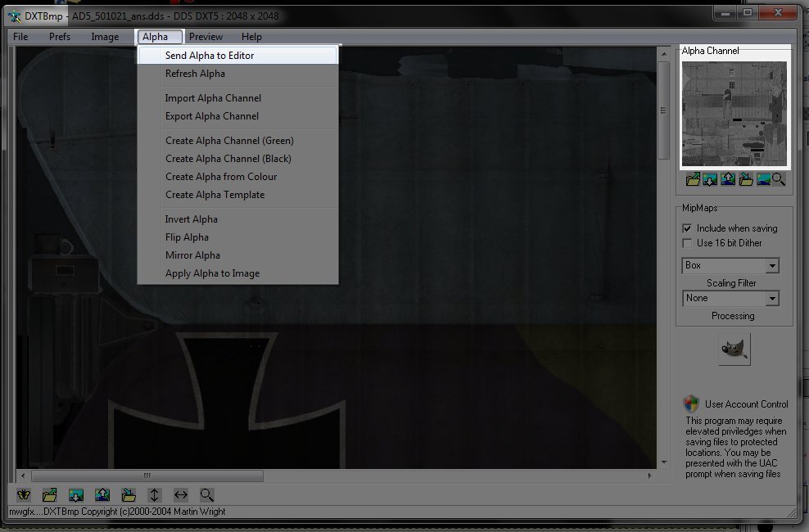The image size is (809, 532).
Task: Zoom the alpha channel with its magnifier icon
Action: pyautogui.click(x=779, y=179)
